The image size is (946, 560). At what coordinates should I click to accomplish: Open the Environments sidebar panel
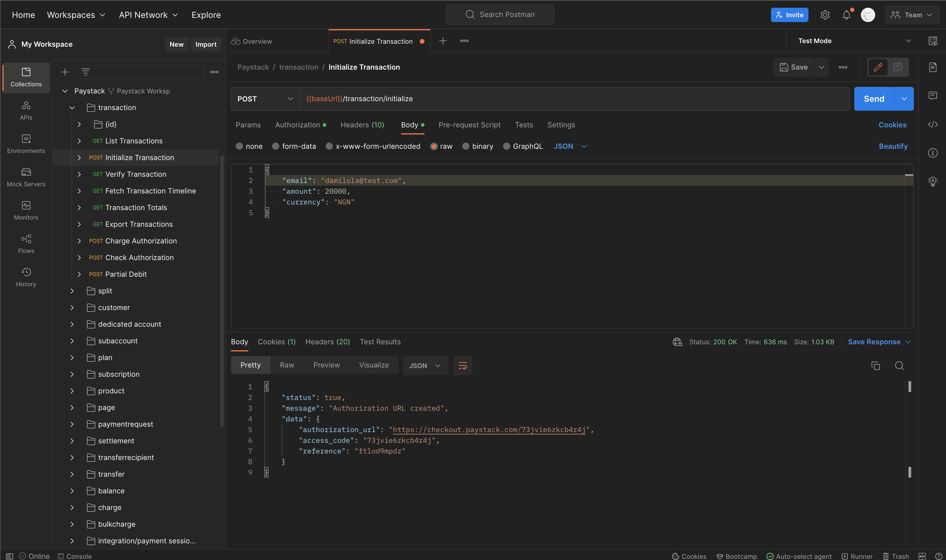pyautogui.click(x=26, y=144)
